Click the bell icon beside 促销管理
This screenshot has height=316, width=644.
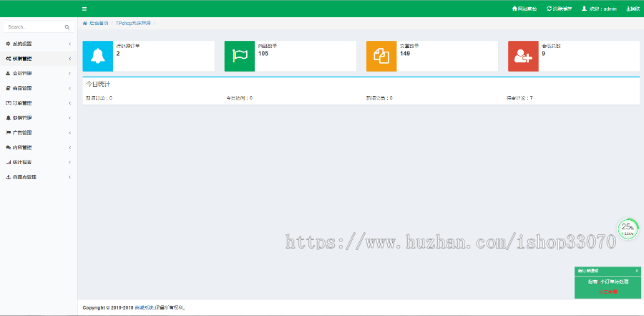point(8,118)
